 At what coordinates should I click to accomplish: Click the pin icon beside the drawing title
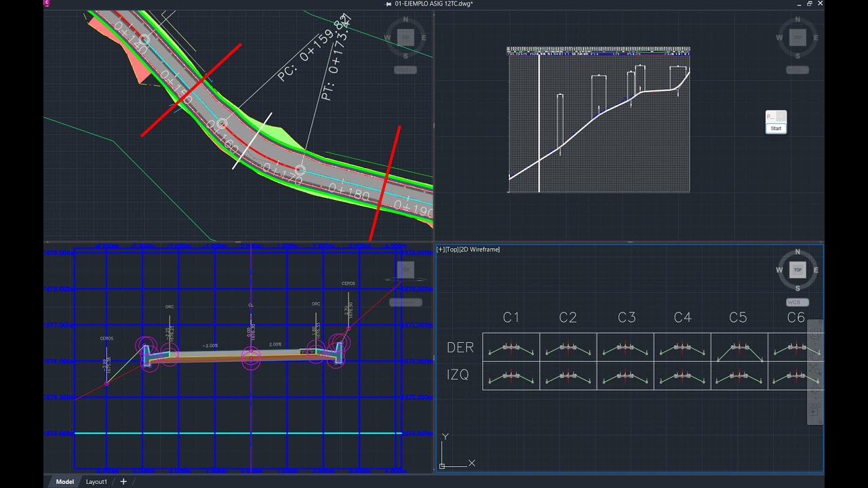389,4
